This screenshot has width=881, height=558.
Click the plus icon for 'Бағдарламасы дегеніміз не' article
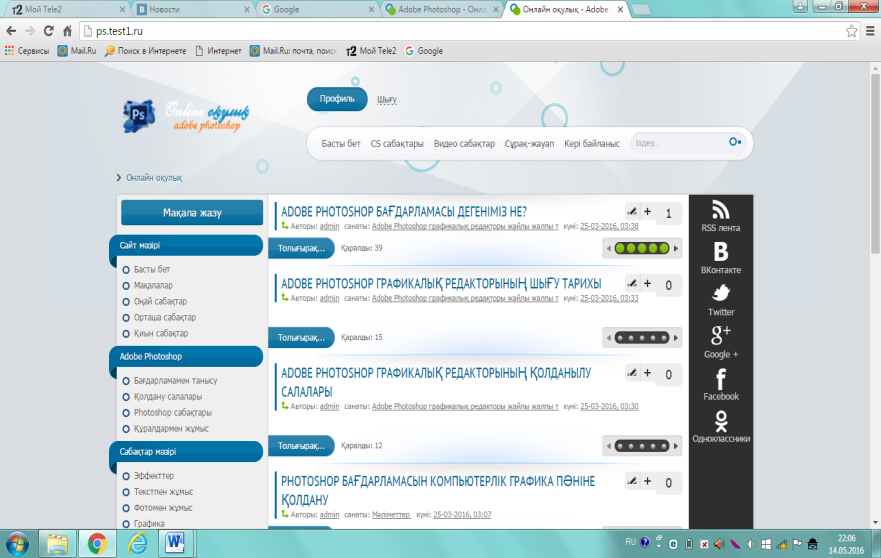pos(648,211)
